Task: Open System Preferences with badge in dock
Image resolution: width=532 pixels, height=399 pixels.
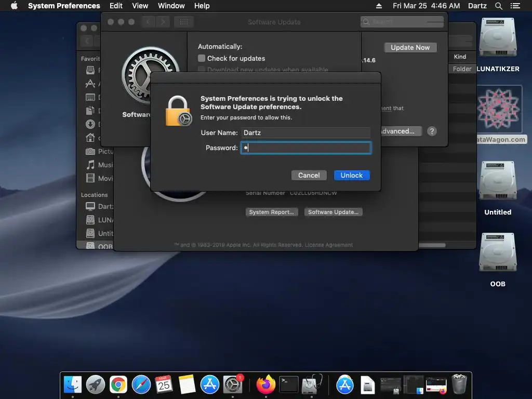Action: [x=233, y=384]
